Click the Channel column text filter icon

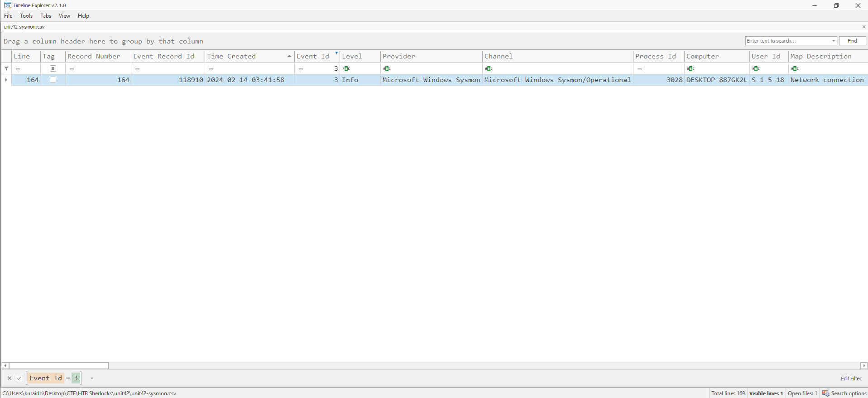click(489, 69)
